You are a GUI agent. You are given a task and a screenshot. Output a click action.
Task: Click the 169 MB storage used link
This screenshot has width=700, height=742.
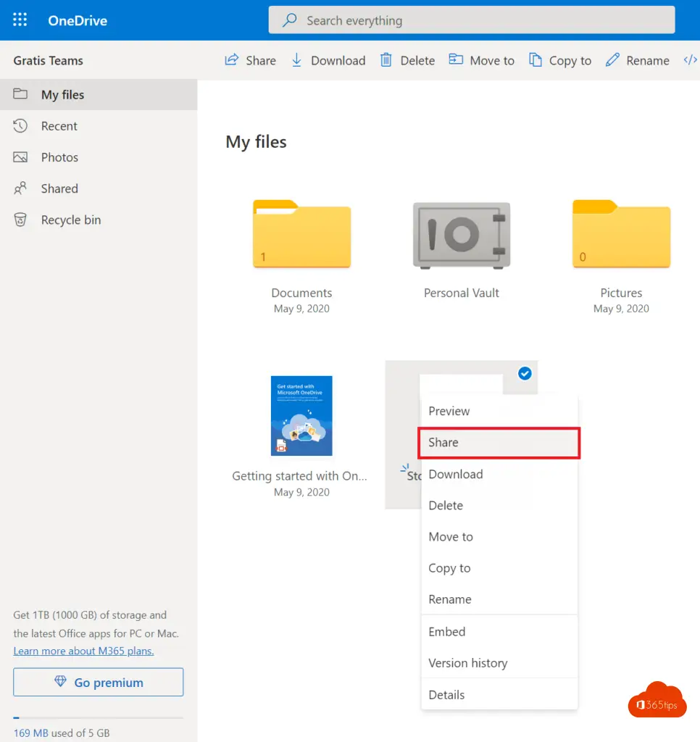tap(30, 733)
